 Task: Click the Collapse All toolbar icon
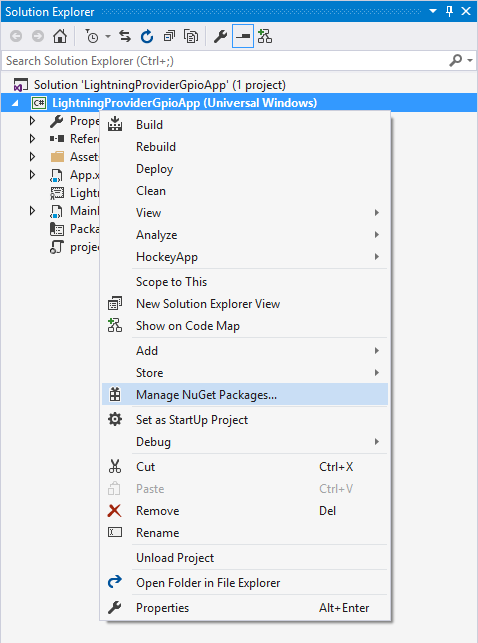169,36
